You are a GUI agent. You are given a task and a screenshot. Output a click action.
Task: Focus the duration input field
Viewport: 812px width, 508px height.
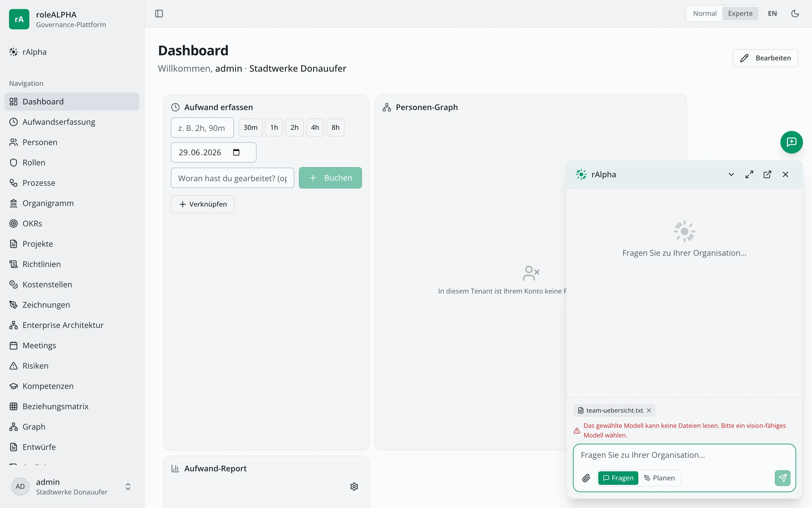tap(202, 128)
